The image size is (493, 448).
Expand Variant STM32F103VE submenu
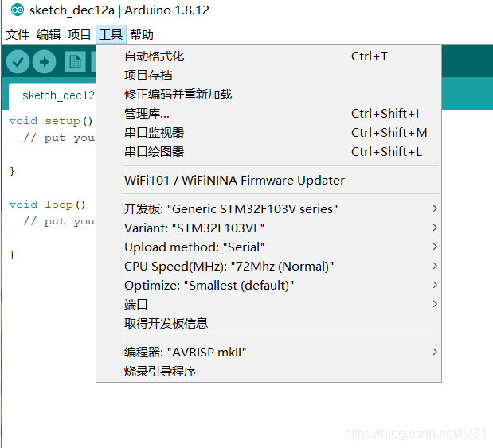point(269,228)
